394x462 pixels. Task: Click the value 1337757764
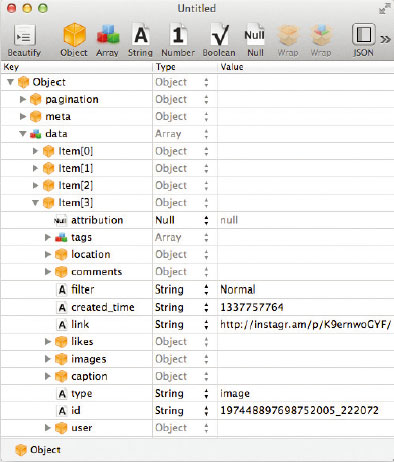[x=252, y=307]
